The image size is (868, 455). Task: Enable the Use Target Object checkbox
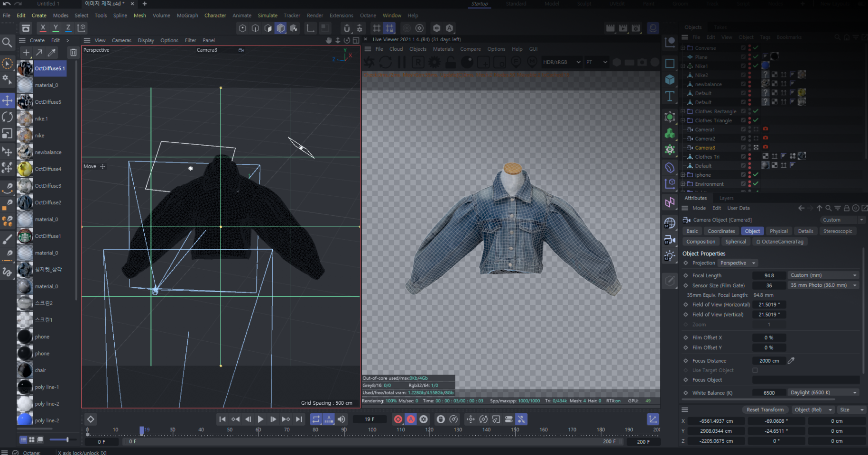(755, 370)
